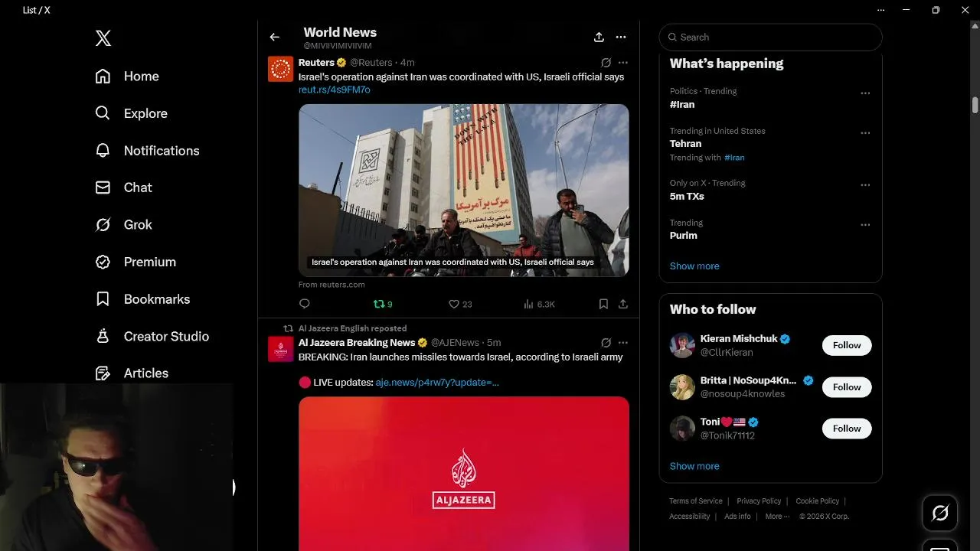
Task: Open the floating Grok button
Action: 940,513
